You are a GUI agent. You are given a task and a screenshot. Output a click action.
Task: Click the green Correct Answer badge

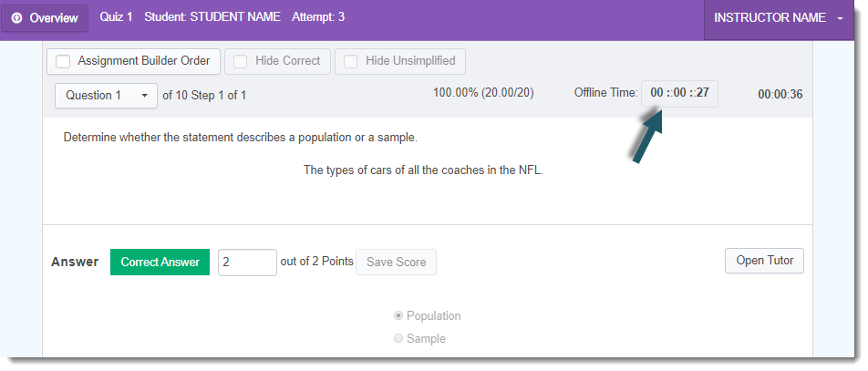pos(160,262)
